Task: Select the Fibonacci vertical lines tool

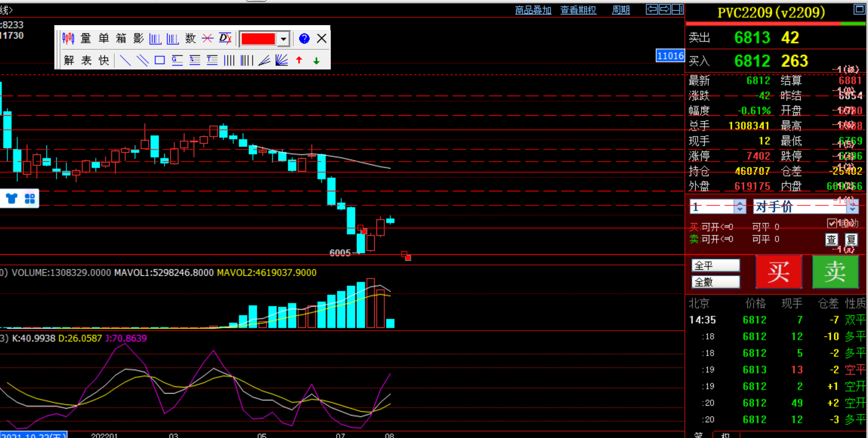Action: pos(247,60)
